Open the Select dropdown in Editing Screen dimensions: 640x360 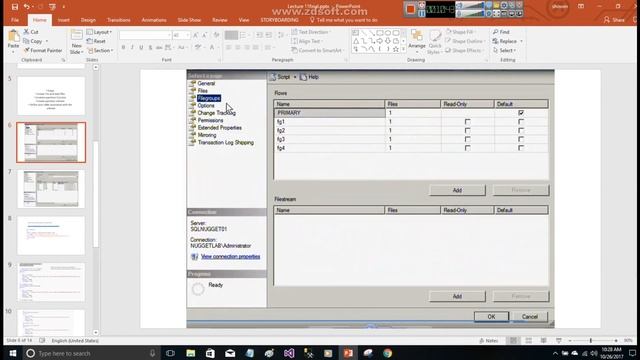click(504, 51)
